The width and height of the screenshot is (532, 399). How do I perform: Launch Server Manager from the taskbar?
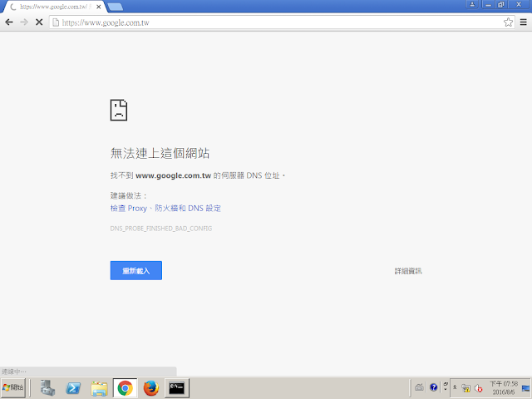[47, 388]
